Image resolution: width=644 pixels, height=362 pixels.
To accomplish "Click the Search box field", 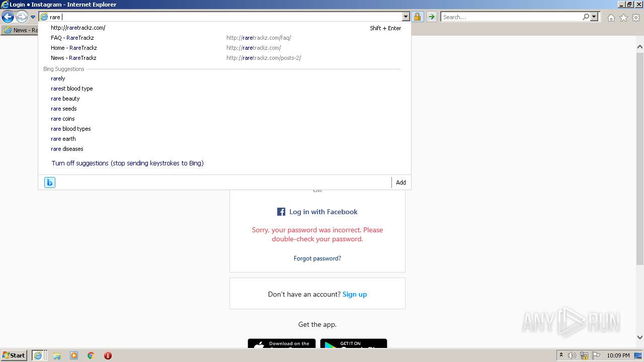I will click(x=511, y=17).
